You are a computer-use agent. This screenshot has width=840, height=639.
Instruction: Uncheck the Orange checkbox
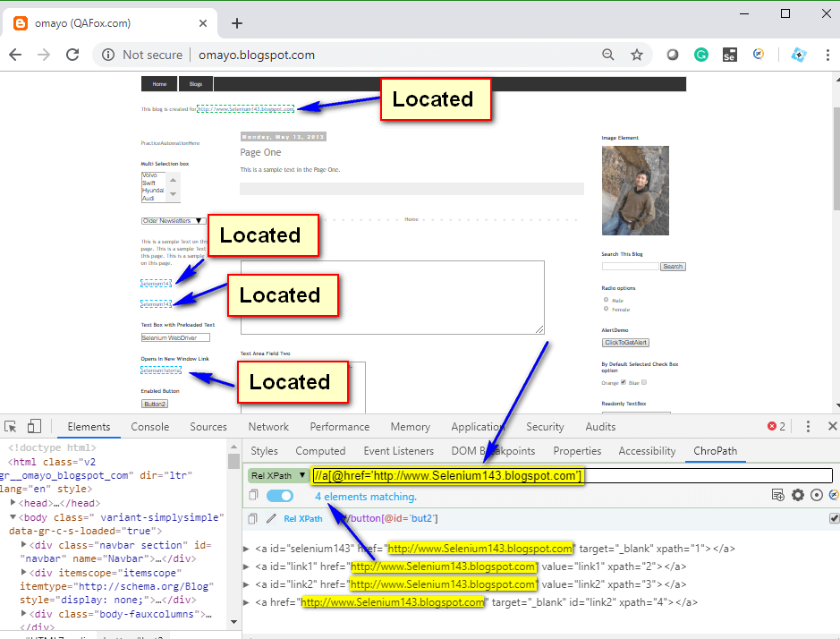coord(624,382)
